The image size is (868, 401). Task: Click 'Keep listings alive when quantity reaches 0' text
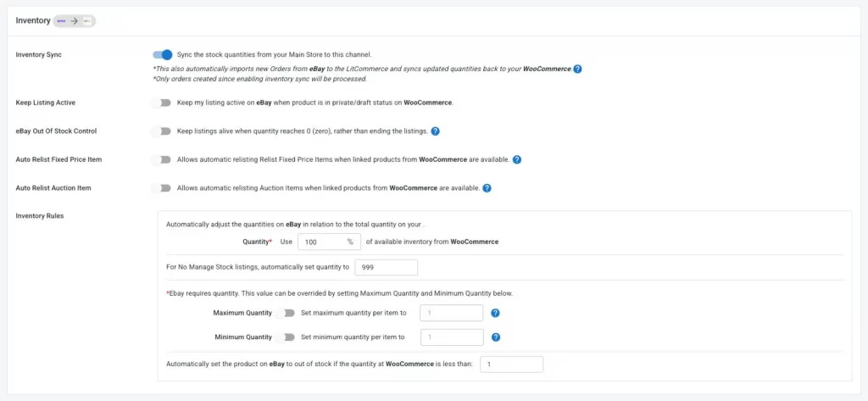(x=303, y=131)
